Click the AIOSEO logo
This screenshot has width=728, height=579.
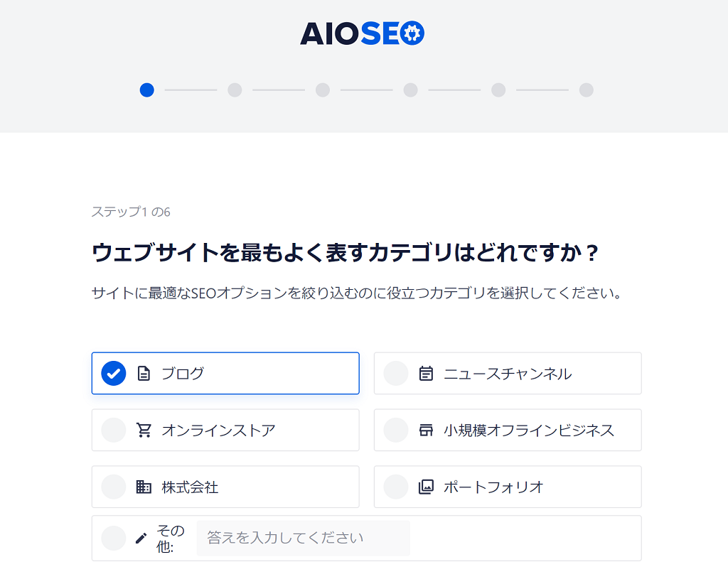[x=362, y=33]
